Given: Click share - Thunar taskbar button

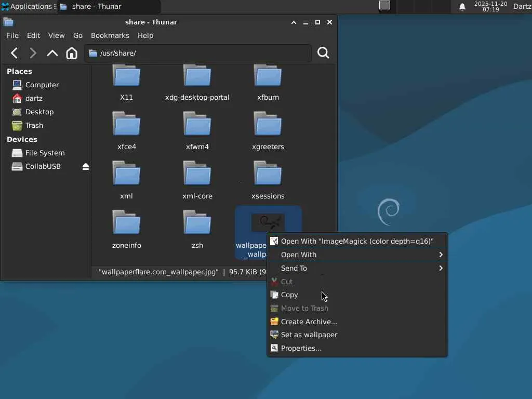Looking at the screenshot, I should [x=109, y=6].
